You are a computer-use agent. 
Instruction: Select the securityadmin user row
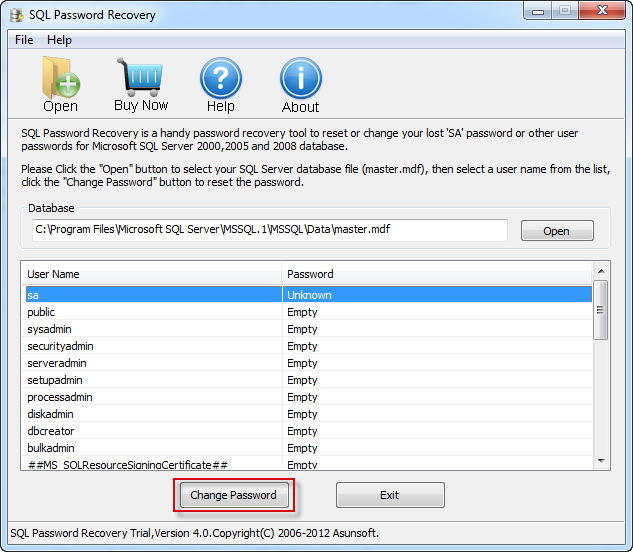[309, 346]
